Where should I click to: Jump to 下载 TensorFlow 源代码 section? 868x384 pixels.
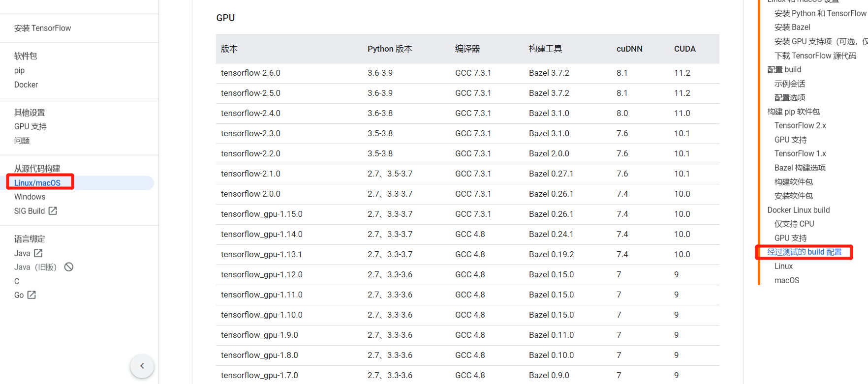click(x=815, y=56)
